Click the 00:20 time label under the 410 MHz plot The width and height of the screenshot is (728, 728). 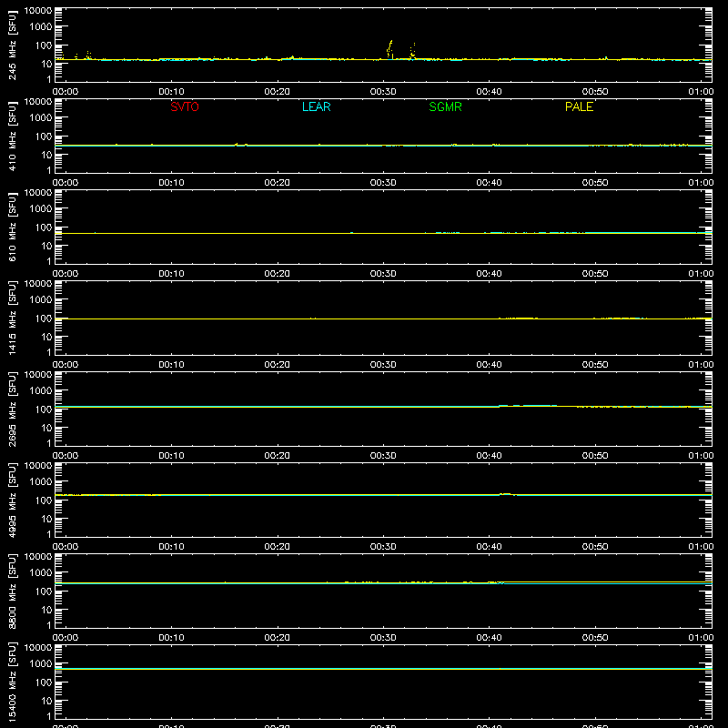(278, 183)
